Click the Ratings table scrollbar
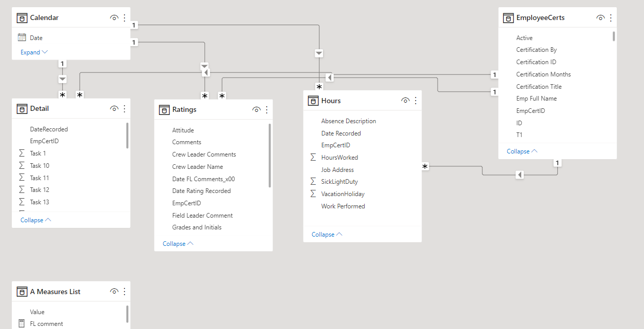The height and width of the screenshot is (329, 644). (270, 156)
